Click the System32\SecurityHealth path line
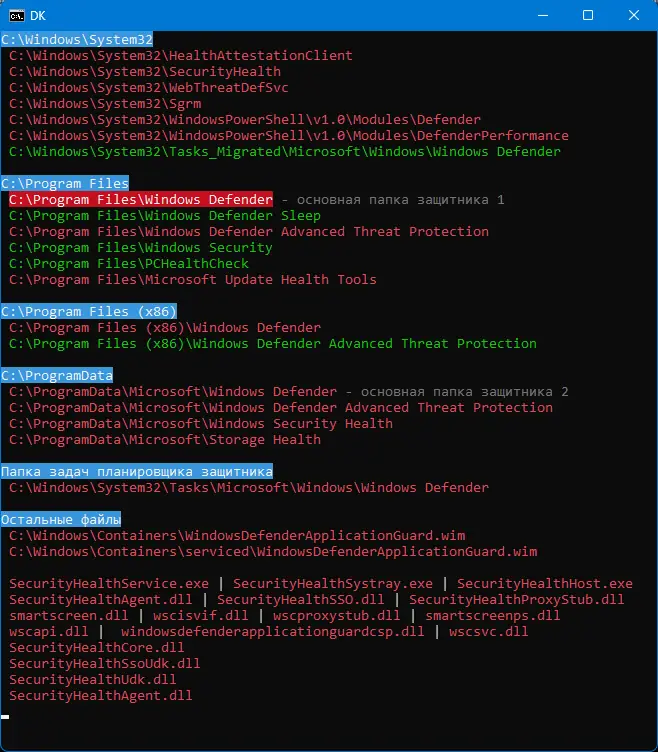The height and width of the screenshot is (752, 658). 145,71
